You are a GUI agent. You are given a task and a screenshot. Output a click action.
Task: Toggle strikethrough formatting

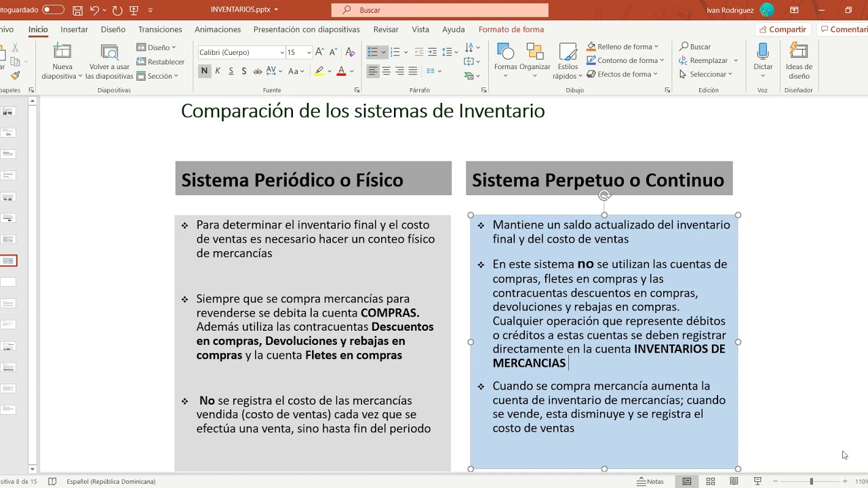258,71
